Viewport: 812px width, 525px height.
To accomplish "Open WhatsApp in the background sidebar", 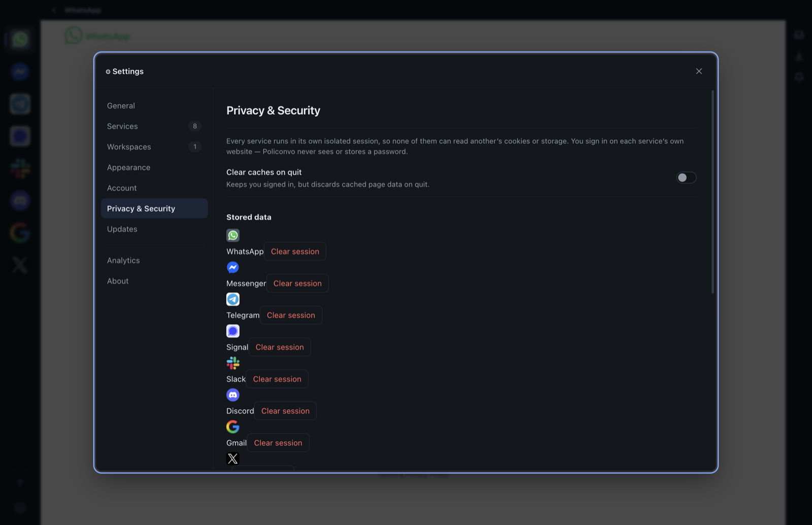I will 20,40.
